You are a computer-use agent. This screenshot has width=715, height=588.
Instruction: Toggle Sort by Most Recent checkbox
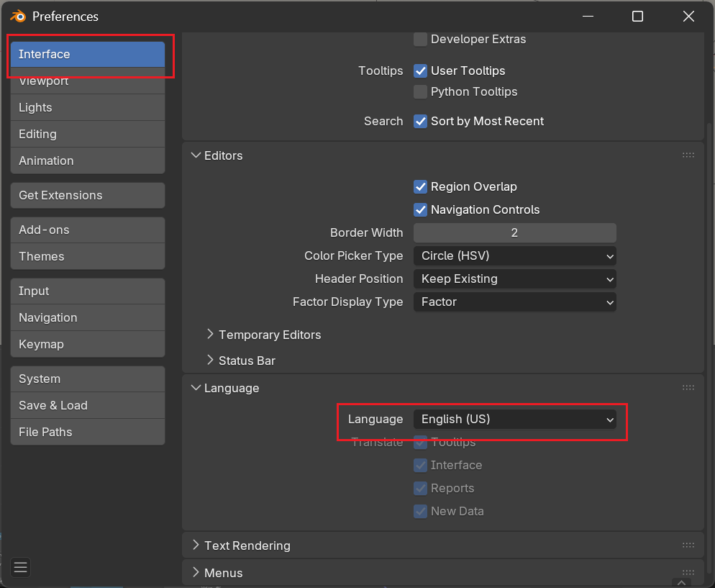pyautogui.click(x=420, y=121)
